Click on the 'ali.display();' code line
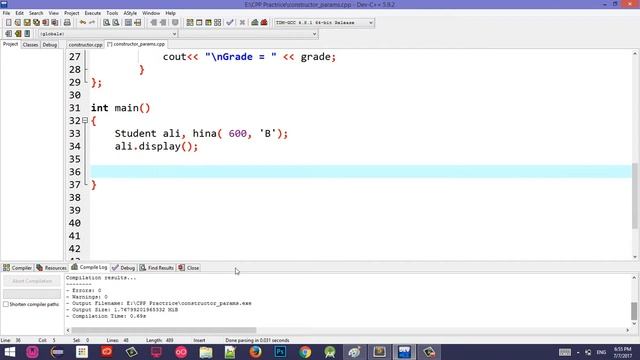Image resolution: width=640 pixels, height=360 pixels. 156,146
